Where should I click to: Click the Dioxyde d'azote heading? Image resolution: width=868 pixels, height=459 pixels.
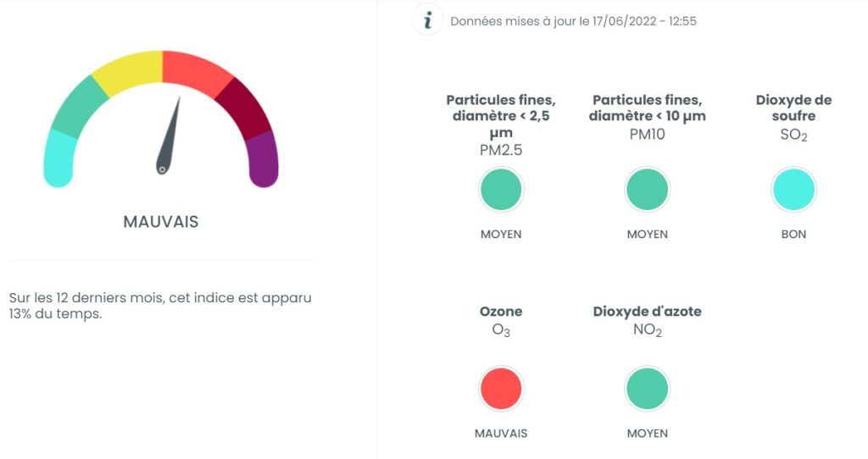click(648, 312)
